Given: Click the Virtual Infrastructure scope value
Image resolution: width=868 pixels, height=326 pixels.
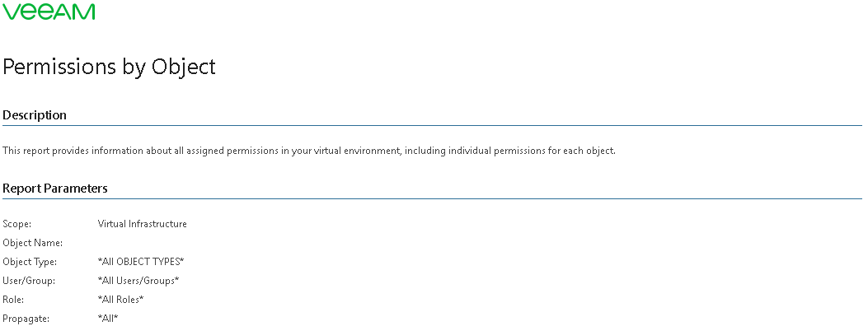Looking at the screenshot, I should click(143, 224).
